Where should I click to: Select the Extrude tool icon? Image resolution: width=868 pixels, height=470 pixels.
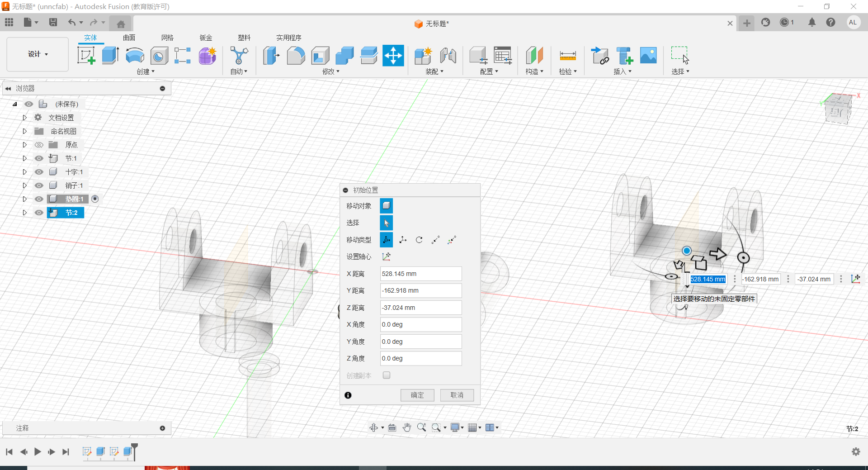pyautogui.click(x=110, y=56)
